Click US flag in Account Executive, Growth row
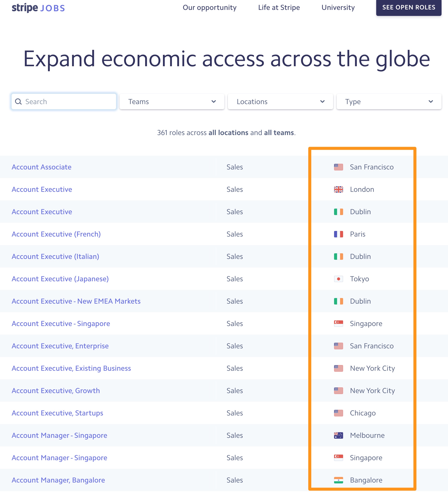 tap(338, 391)
